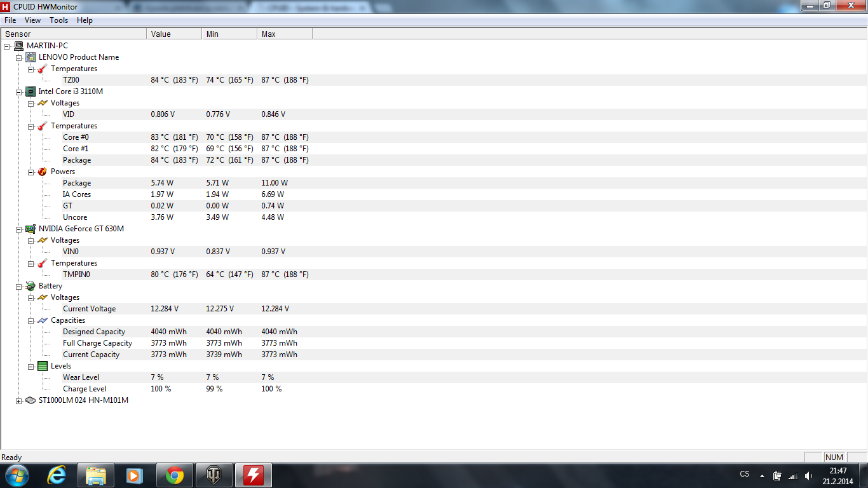Click the CS language indicator
This screenshot has width=868, height=488.
point(745,474)
